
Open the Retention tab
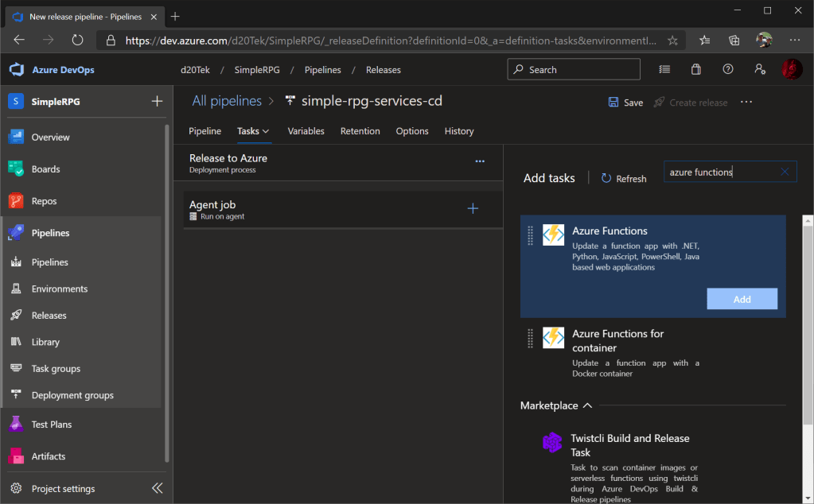[360, 131]
